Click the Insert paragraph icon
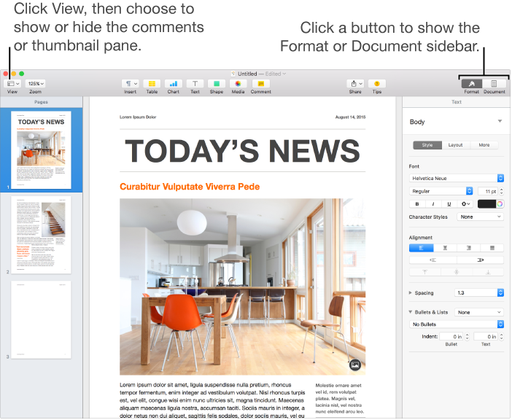Screen dimensions: 512x420 [x=131, y=84]
